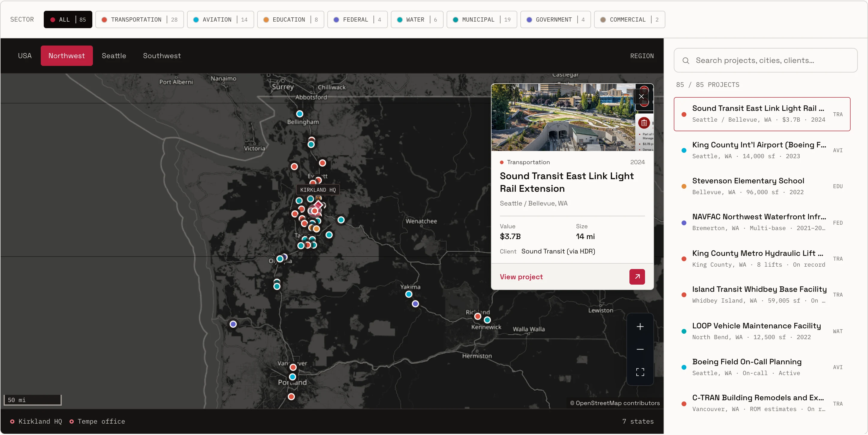Filter by Education sector
The width and height of the screenshot is (868, 435).
point(290,19)
